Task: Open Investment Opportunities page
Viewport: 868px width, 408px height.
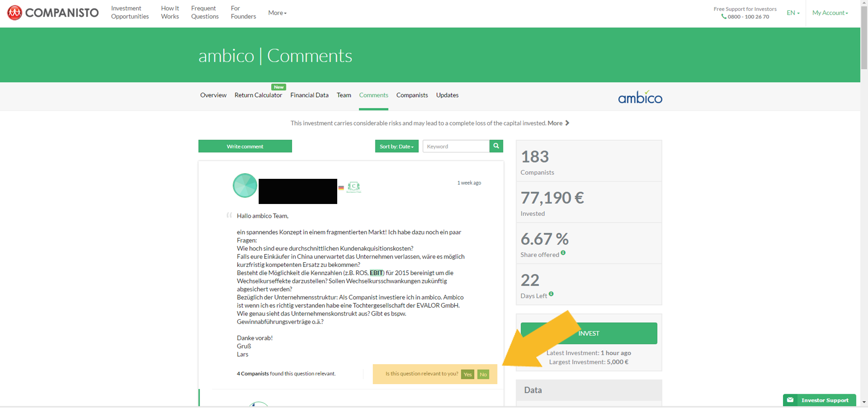Action: pyautogui.click(x=130, y=12)
